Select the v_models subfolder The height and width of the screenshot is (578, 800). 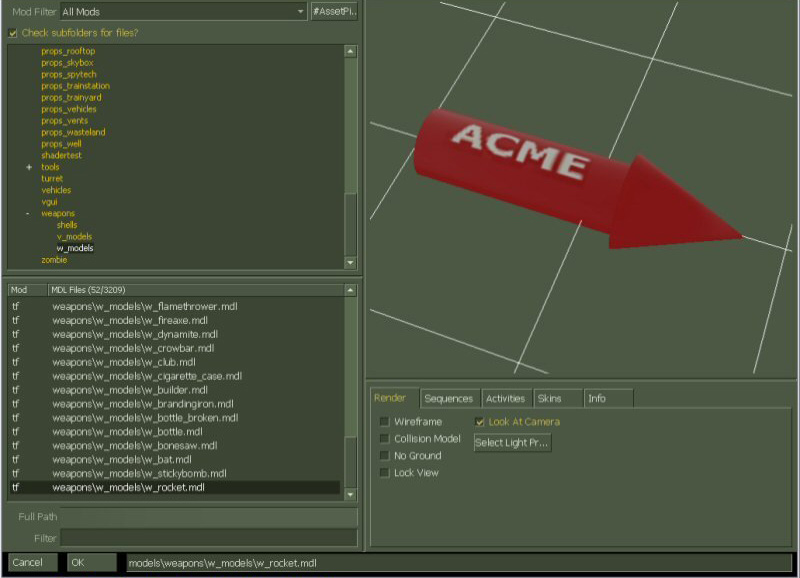coord(74,236)
